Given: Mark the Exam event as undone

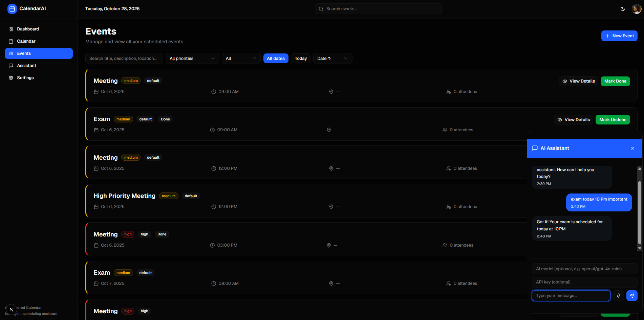Looking at the screenshot, I should [613, 120].
